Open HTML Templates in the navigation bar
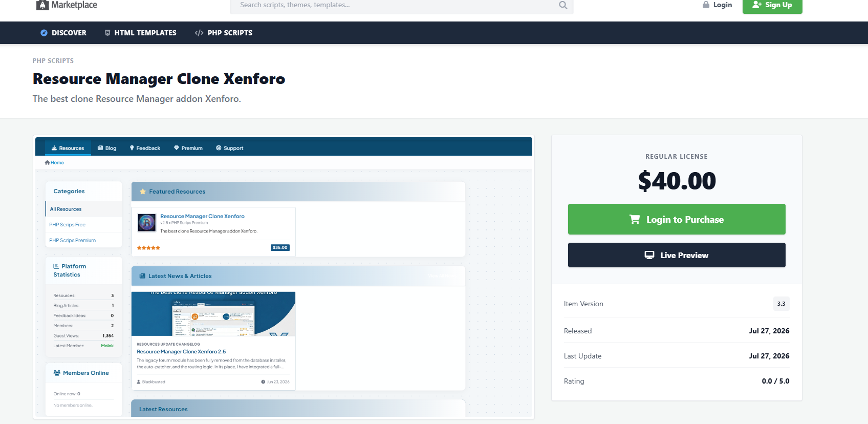Viewport: 868px width, 424px height. click(x=140, y=33)
